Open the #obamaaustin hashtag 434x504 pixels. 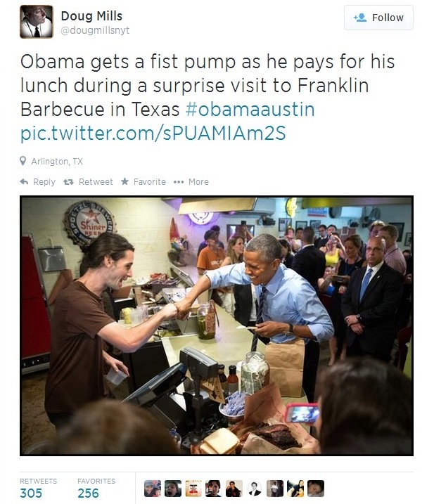(250, 109)
